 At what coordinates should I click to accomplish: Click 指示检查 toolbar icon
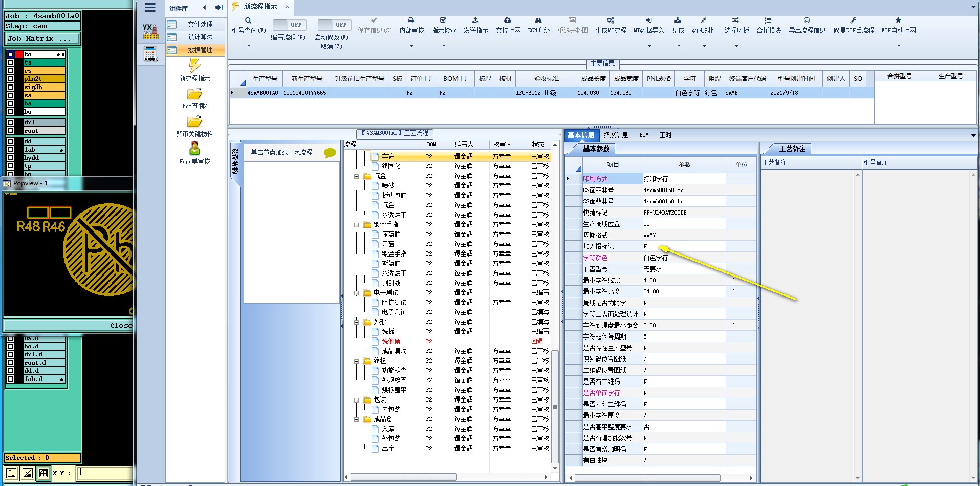point(444,20)
